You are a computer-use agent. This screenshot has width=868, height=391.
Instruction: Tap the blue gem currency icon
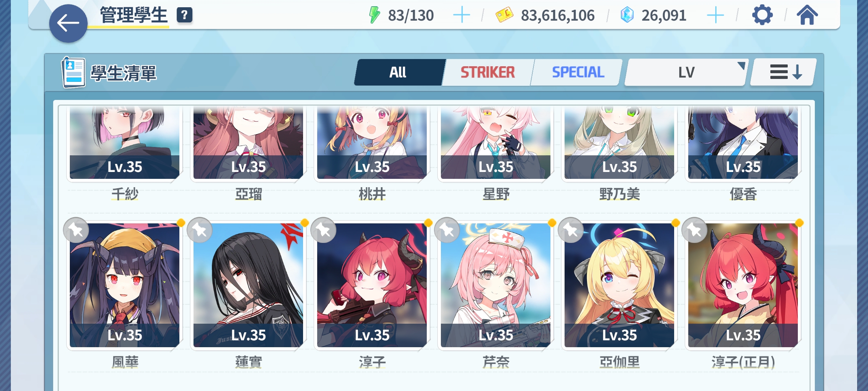pos(627,15)
